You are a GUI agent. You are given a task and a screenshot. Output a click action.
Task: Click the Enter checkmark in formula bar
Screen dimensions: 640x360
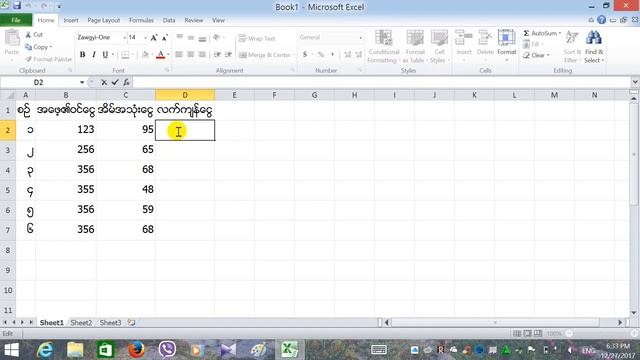point(115,82)
